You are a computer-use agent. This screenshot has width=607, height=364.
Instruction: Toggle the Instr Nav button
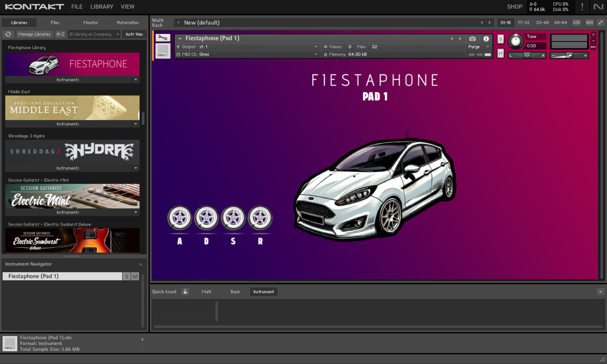click(x=134, y=34)
